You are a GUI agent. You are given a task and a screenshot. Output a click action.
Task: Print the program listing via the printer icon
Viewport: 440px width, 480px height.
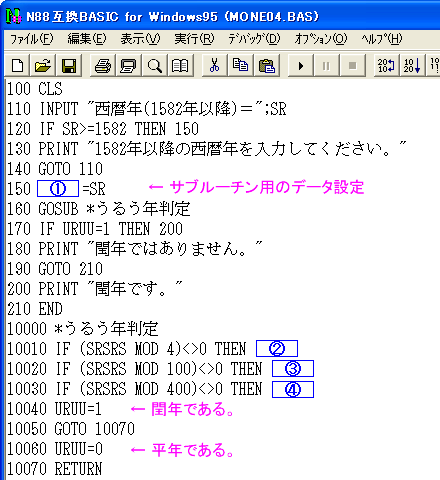point(103,66)
